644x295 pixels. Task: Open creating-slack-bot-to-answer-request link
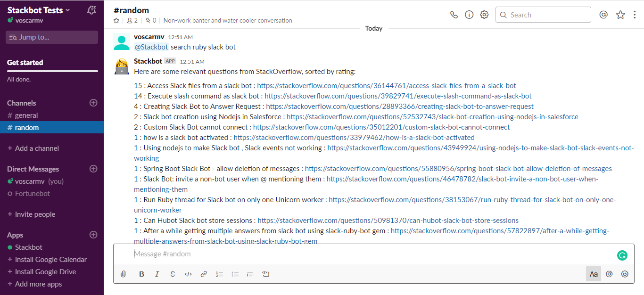[x=400, y=107]
